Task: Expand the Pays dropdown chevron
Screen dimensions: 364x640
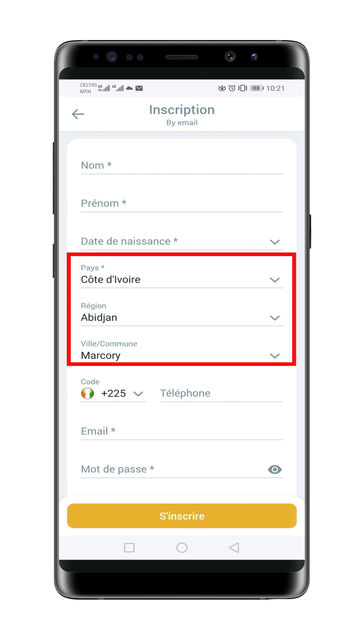Action: click(x=275, y=280)
